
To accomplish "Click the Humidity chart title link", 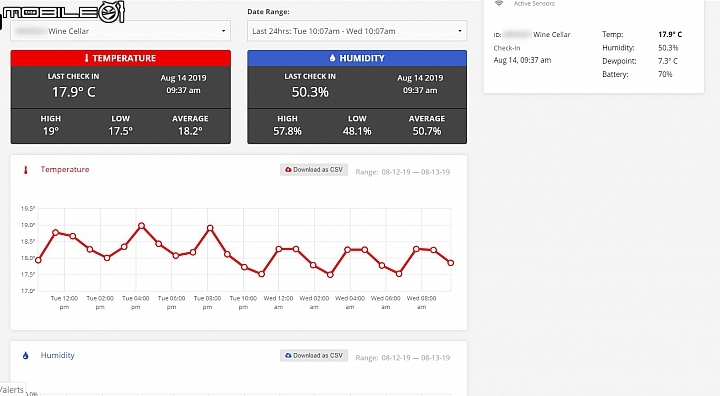I will [57, 355].
